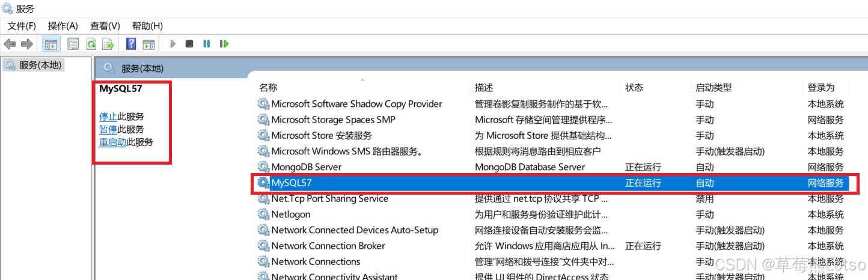Click the Pause Service toolbar icon
Screen dimensions: 868x280
click(207, 44)
